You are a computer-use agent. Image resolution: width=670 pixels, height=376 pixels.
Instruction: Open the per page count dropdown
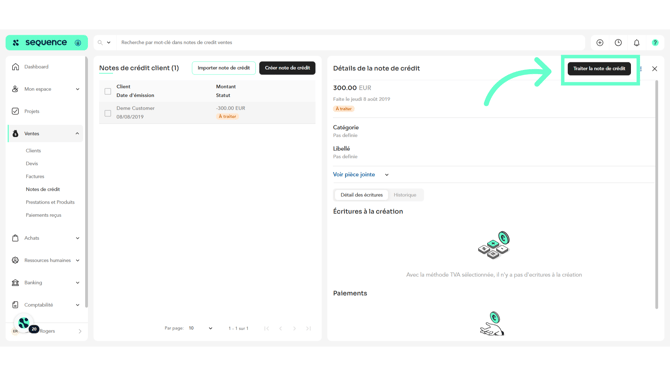point(200,328)
